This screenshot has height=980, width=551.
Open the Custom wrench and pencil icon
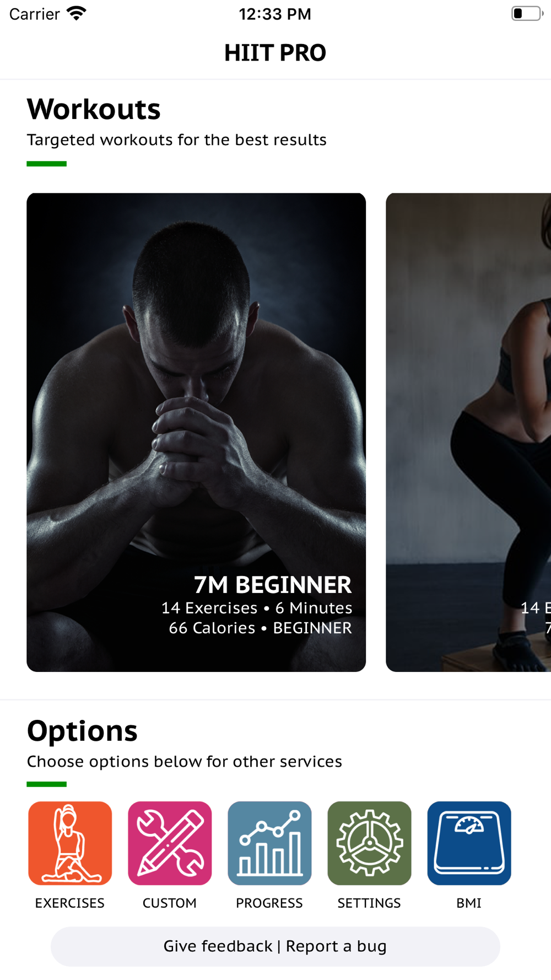point(170,843)
